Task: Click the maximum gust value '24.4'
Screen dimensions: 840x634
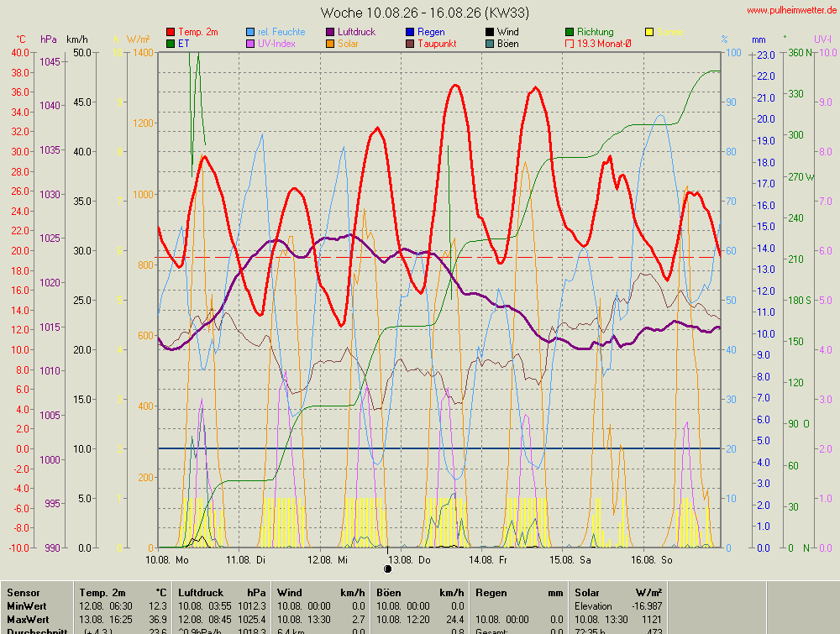Action: click(454, 620)
